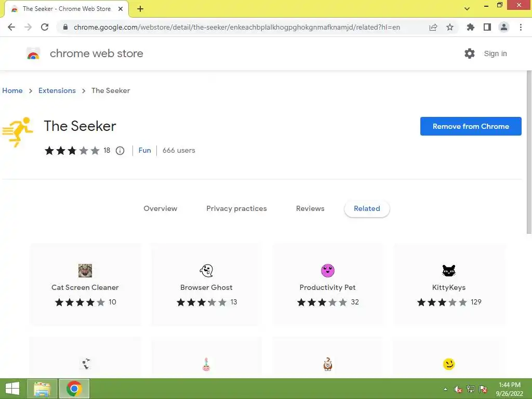The width and height of the screenshot is (532, 399).
Task: Click the Chrome Web Store rainbow logo
Action: tap(33, 54)
